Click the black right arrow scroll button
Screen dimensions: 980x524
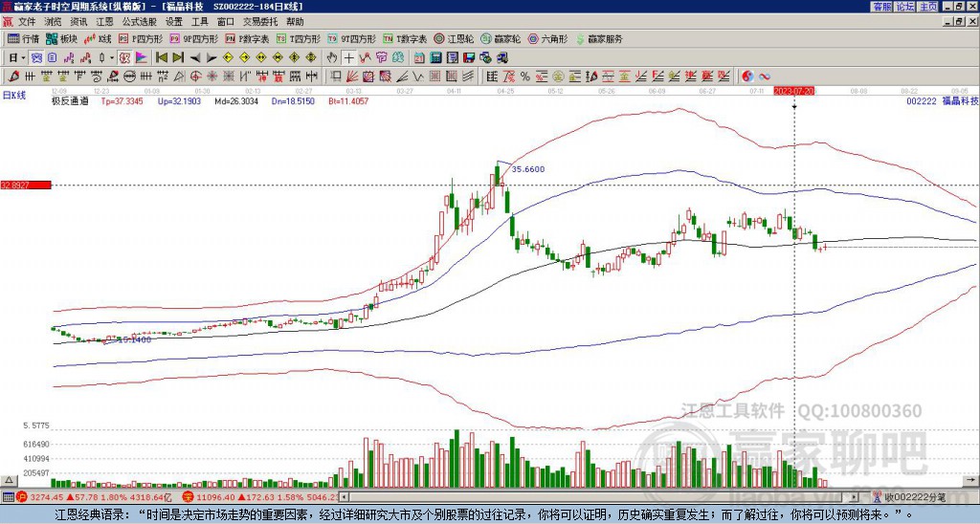[212, 58]
